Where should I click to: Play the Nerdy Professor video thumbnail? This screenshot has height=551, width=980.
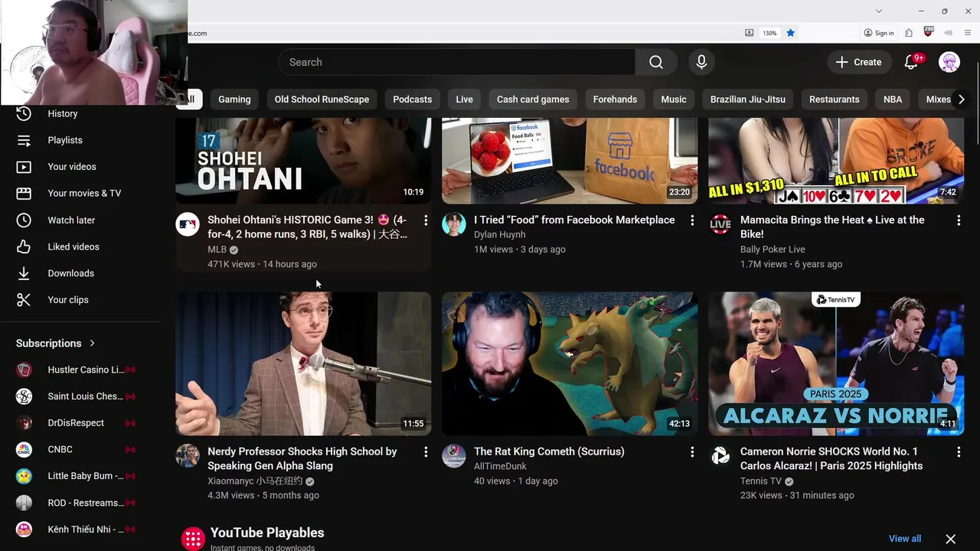click(303, 364)
